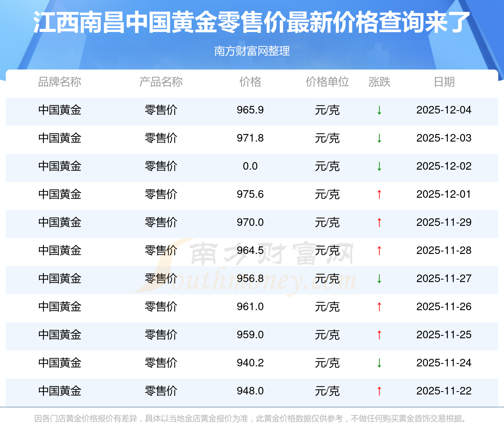This screenshot has height=424, width=504.
Task: Click 零售价 in the 2025-11-28 row
Action: pos(161,251)
